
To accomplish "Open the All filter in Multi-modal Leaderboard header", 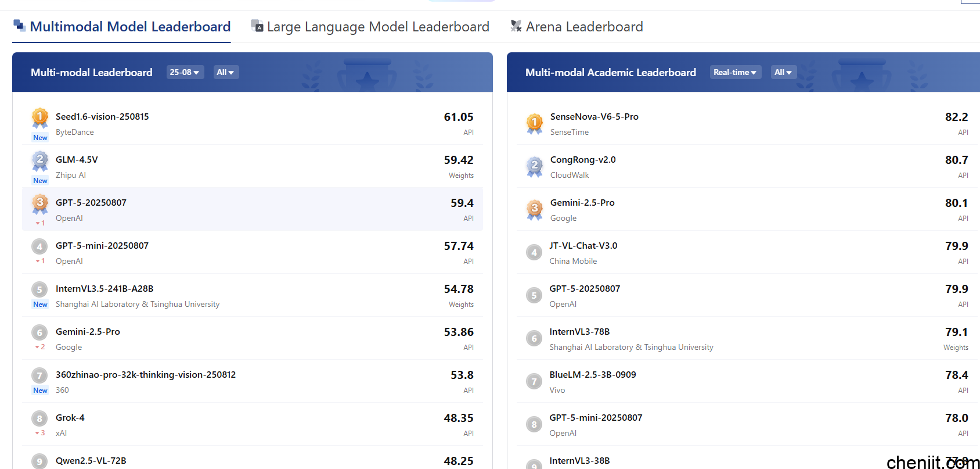I will coord(225,72).
